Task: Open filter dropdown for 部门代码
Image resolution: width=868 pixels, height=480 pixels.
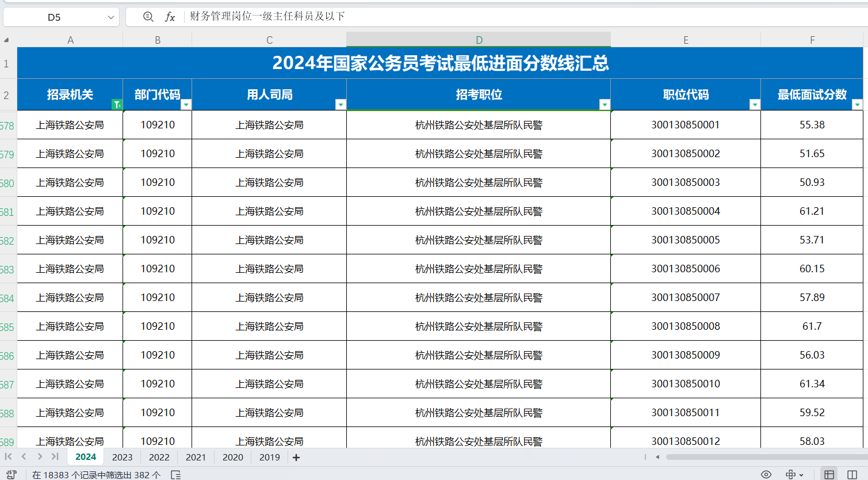Action: (x=186, y=104)
